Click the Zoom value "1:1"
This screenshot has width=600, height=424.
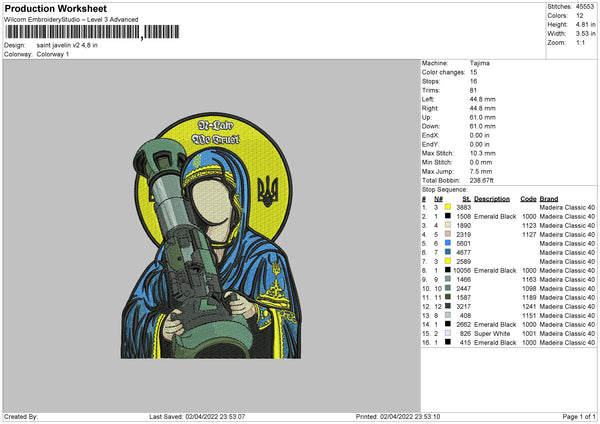coord(580,42)
